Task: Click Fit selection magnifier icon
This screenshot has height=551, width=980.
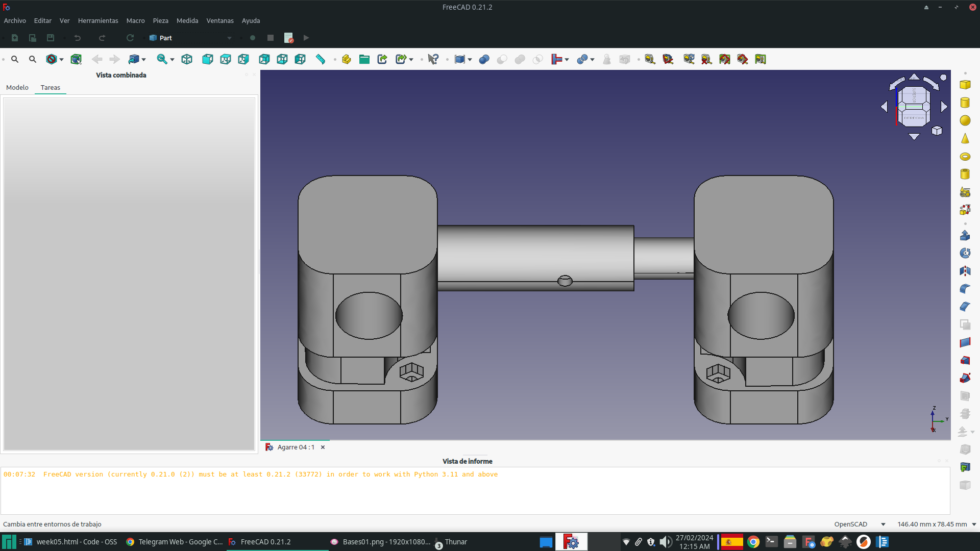Action: point(33,59)
